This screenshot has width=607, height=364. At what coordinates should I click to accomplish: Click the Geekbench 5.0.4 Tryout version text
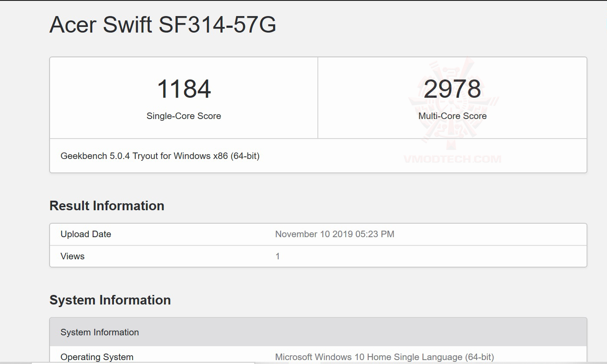160,156
